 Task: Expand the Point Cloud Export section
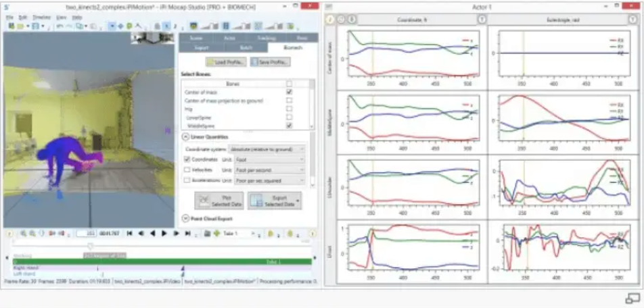[186, 218]
